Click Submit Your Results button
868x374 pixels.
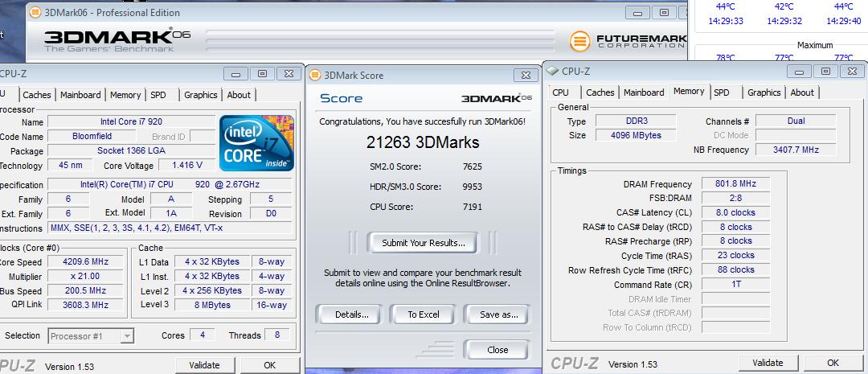click(424, 243)
